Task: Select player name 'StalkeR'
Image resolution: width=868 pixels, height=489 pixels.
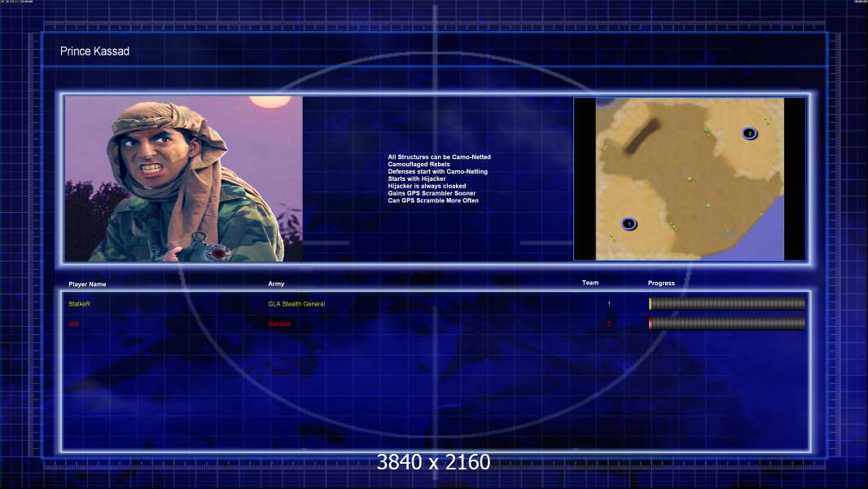Action: (79, 304)
